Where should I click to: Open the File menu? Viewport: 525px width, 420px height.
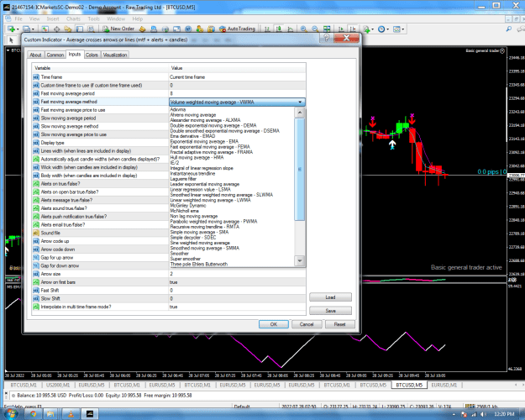[18, 18]
